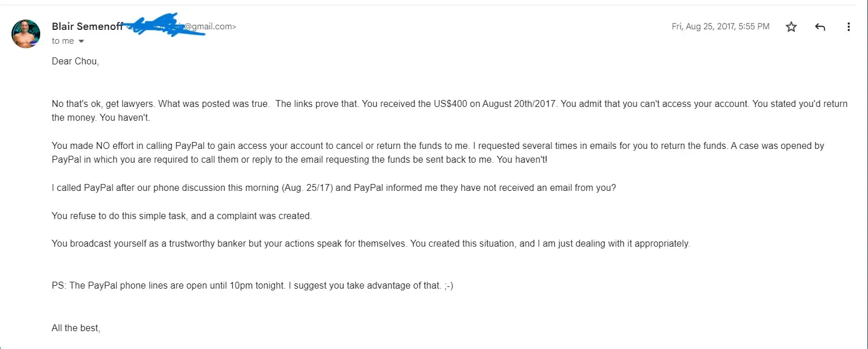Click the line "I called PayPal after our phone discussion"
The height and width of the screenshot is (349, 868).
(x=230, y=187)
